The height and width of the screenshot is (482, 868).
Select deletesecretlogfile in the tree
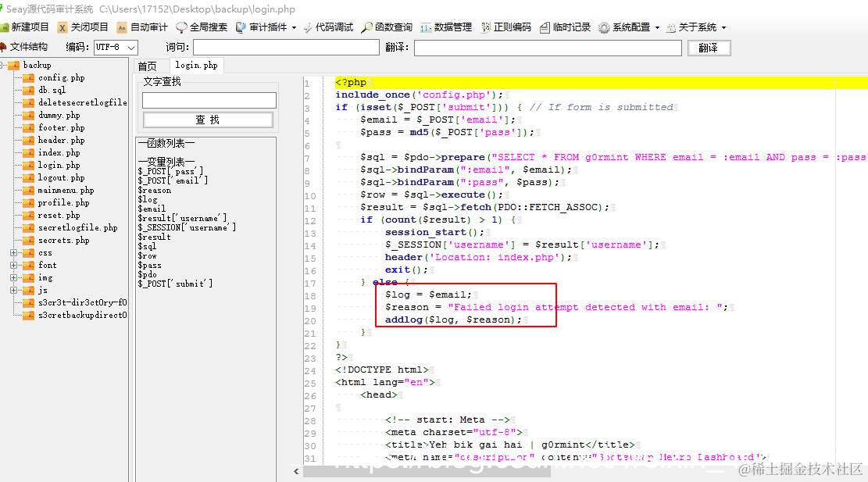(x=83, y=103)
